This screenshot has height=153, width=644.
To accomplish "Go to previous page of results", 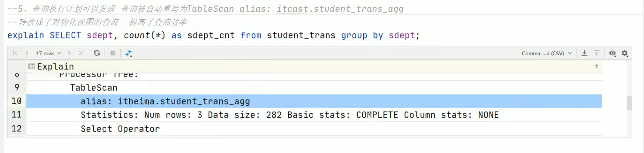I will coord(27,53).
